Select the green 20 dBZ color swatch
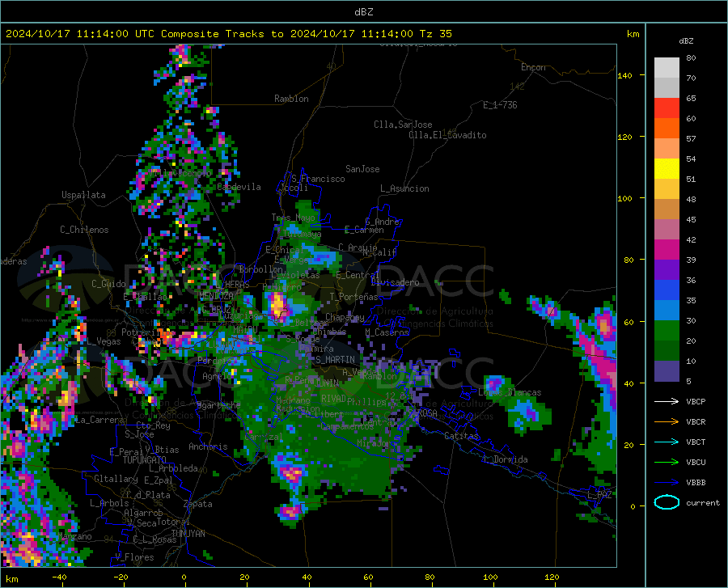The height and width of the screenshot is (588, 728). pyautogui.click(x=667, y=331)
